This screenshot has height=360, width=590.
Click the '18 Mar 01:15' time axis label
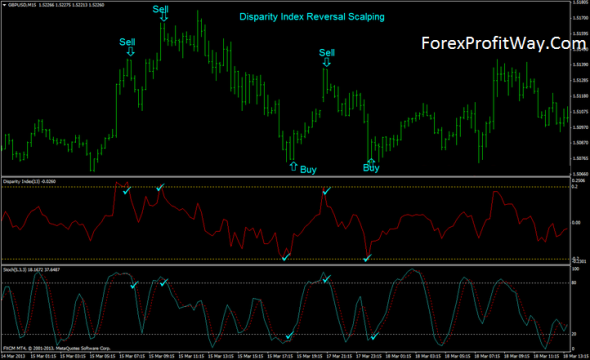click(398, 356)
